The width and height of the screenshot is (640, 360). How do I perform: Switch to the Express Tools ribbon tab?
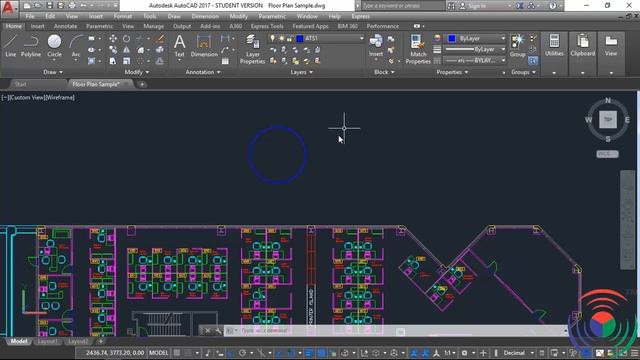click(267, 26)
